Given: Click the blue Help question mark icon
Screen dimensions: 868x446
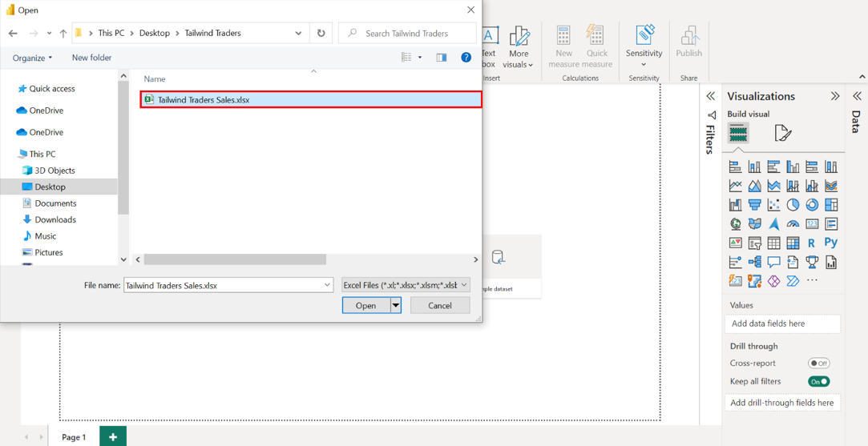Looking at the screenshot, I should click(x=466, y=58).
